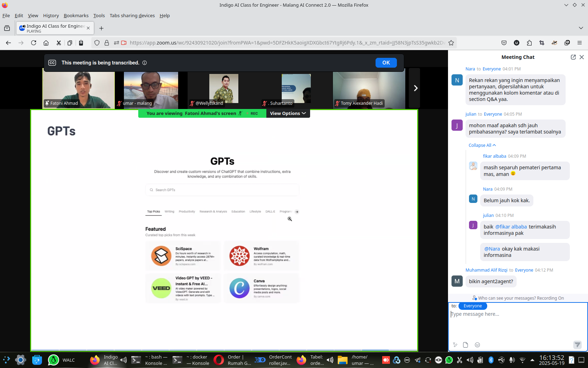This screenshot has width=588, height=368.
Task: Open the volume tray icon
Action: 470,360
